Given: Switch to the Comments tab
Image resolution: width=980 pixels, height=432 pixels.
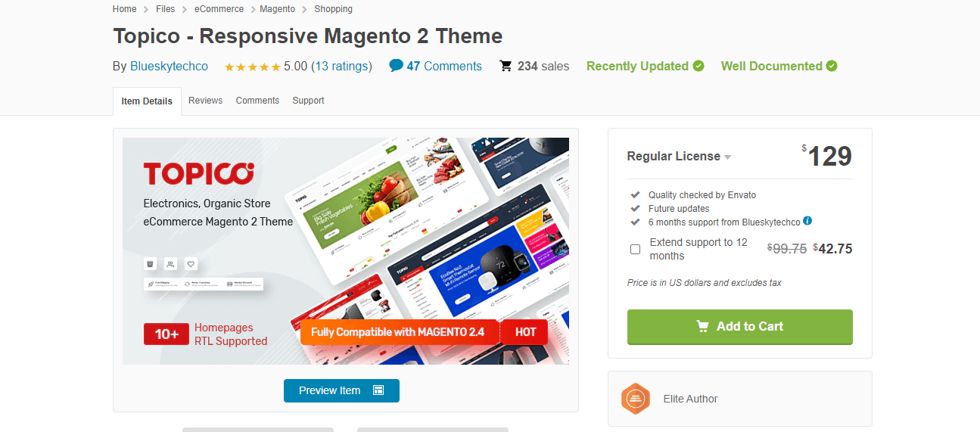Looking at the screenshot, I should (x=257, y=101).
